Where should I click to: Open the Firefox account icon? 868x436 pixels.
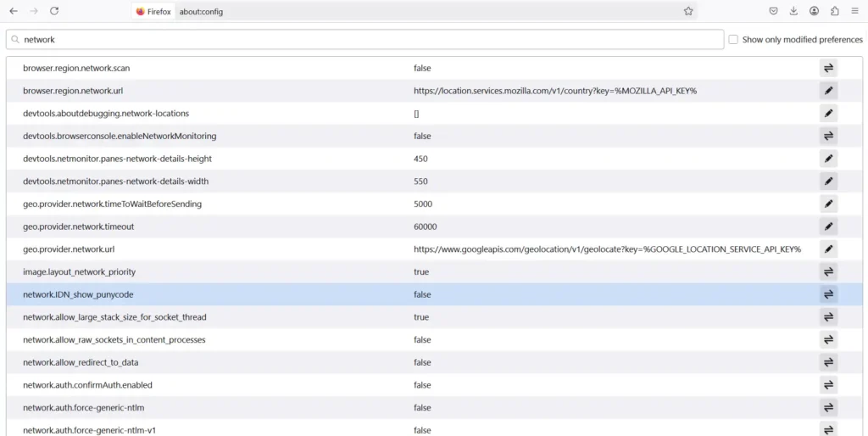(814, 11)
